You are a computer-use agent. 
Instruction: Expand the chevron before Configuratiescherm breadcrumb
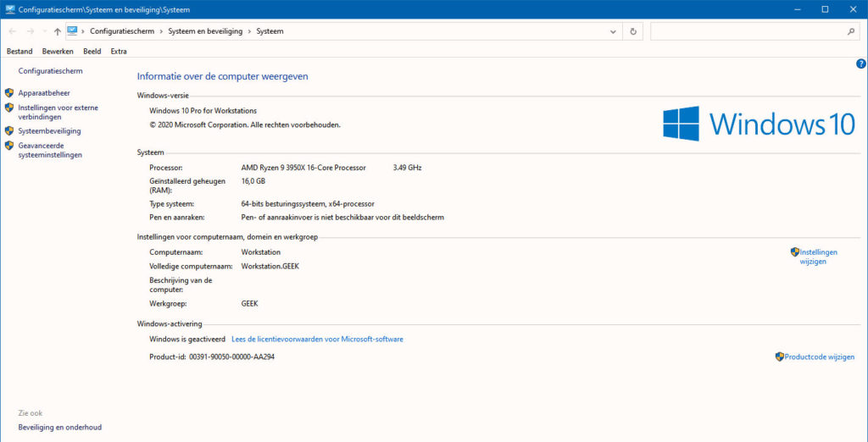pyautogui.click(x=83, y=31)
